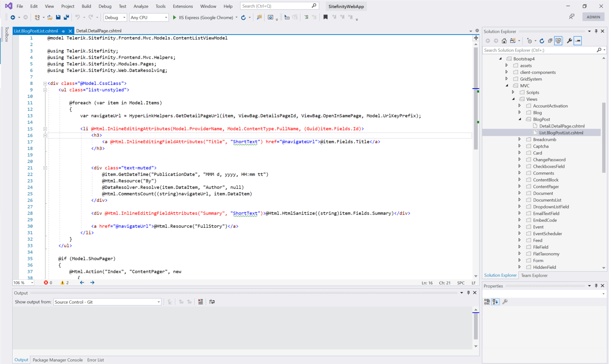The image size is (609, 364).
Task: Refresh Solution Explorer with the refresh icon
Action: pos(542,41)
